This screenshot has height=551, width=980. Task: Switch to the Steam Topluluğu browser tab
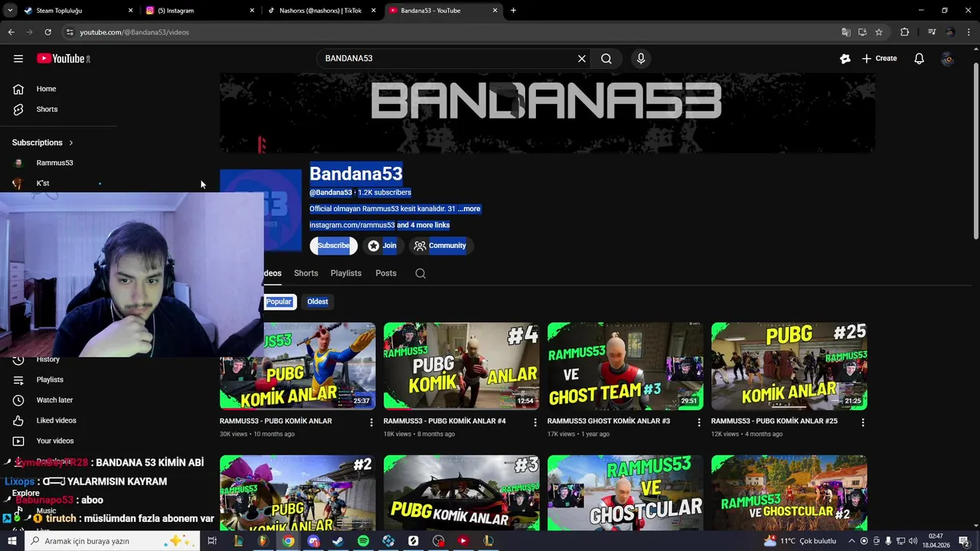coord(77,11)
